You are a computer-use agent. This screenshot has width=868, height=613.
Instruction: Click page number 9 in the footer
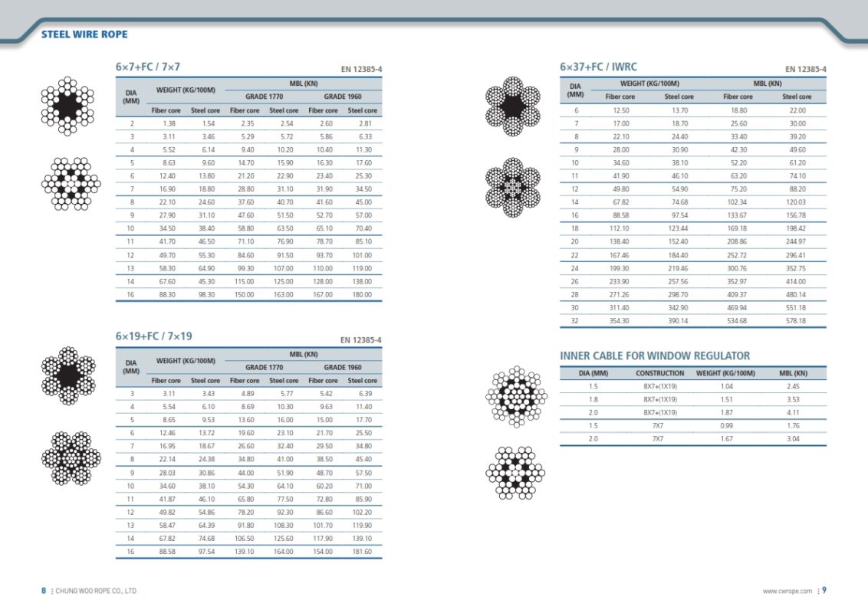coord(824,591)
